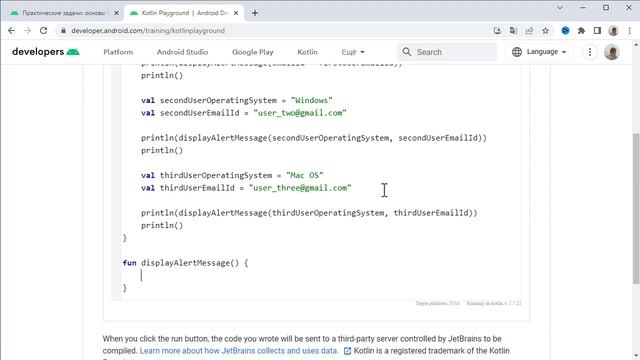Open the extensions puzzle icon
The image size is (640, 360).
point(581,31)
